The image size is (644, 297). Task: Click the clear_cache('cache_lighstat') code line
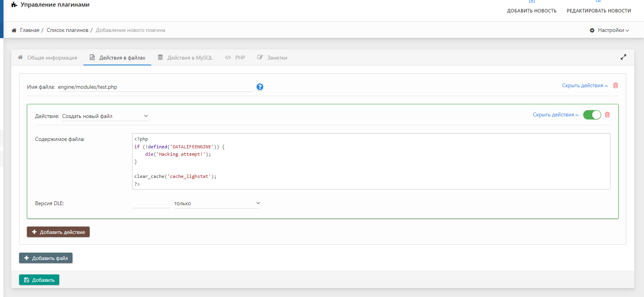coord(175,176)
